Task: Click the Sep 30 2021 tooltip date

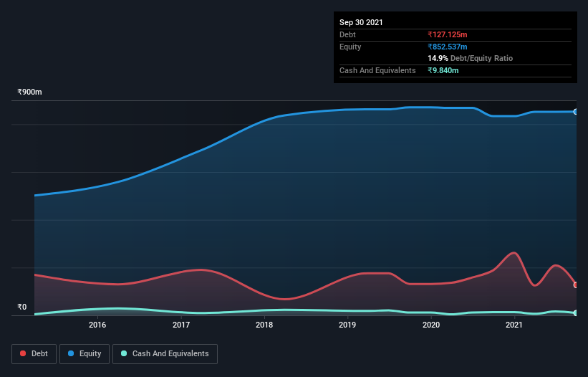Action: click(x=361, y=22)
